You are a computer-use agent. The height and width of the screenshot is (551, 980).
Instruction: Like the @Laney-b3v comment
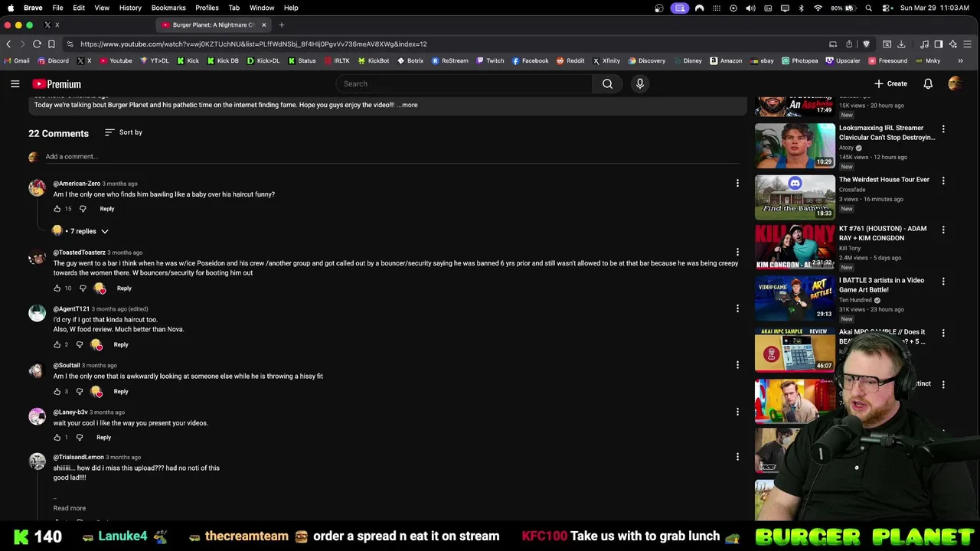click(57, 438)
